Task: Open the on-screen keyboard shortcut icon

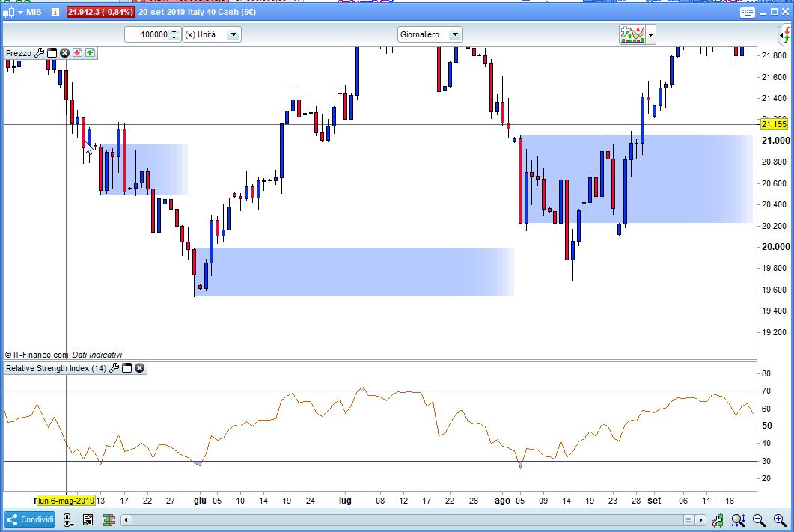Action: coord(747,13)
